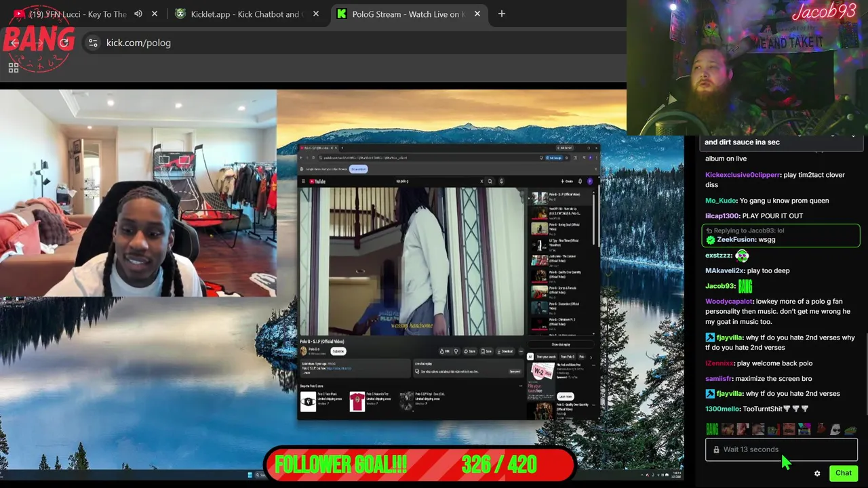The height and width of the screenshot is (488, 868).
Task: Click Download under the video
Action: [505, 351]
